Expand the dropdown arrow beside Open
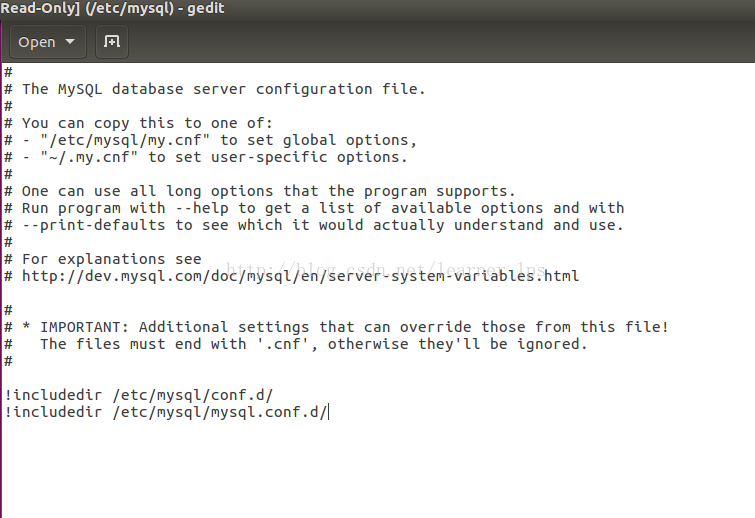Screen dimensions: 755x518 tap(70, 42)
